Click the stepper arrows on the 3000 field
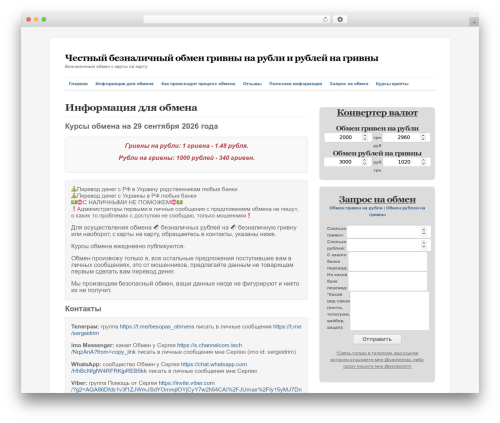Screen dimensions: 500x423 click(364, 162)
